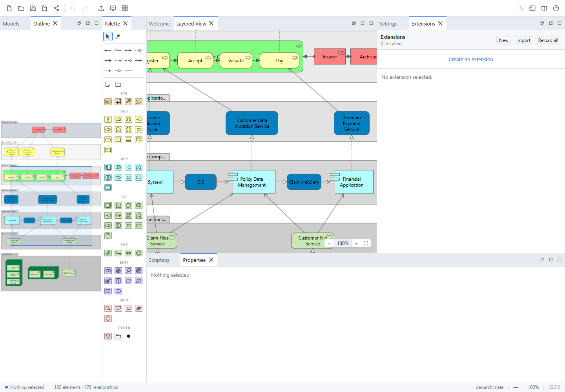The image size is (565, 392).
Task: Select the Junction dot element
Action: 128,336
